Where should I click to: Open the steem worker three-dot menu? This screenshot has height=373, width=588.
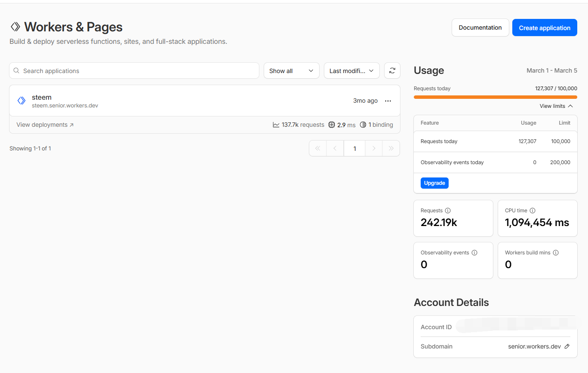pyautogui.click(x=388, y=101)
